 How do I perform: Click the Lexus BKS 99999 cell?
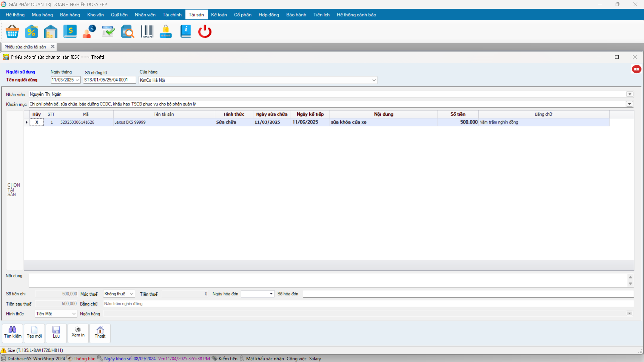coord(164,122)
